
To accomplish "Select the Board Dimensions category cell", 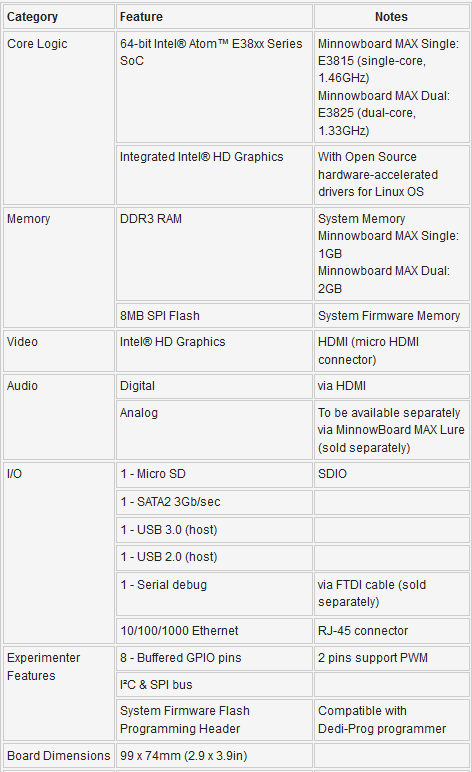I will click(59, 756).
